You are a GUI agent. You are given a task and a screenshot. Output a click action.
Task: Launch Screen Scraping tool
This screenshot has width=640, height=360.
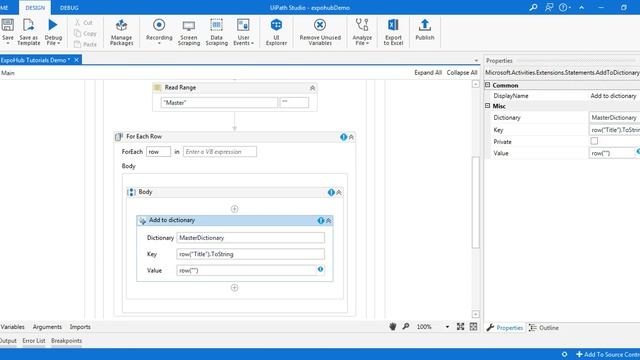pos(189,32)
